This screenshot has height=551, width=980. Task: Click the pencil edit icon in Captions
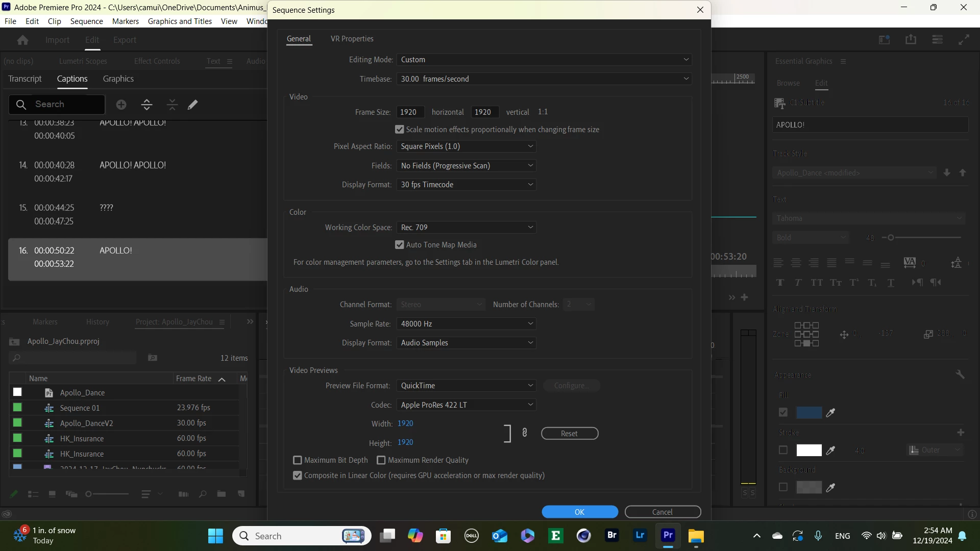point(192,105)
